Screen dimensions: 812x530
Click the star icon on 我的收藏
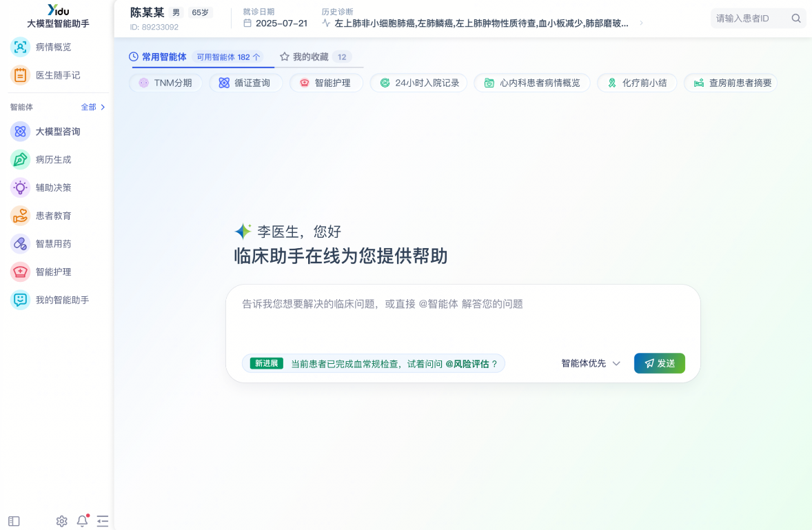[x=284, y=57]
